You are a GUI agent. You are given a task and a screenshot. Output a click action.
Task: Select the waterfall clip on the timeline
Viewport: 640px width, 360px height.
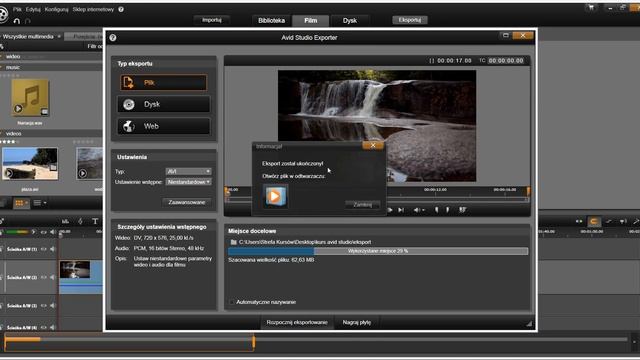coord(81,277)
